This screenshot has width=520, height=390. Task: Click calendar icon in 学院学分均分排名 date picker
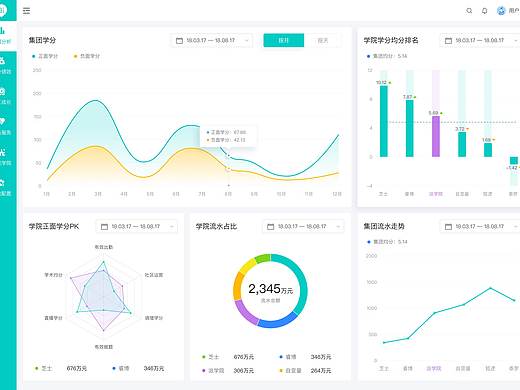(x=448, y=41)
